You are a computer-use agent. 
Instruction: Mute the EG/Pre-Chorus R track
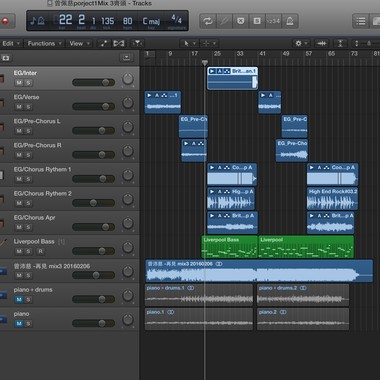[19, 155]
